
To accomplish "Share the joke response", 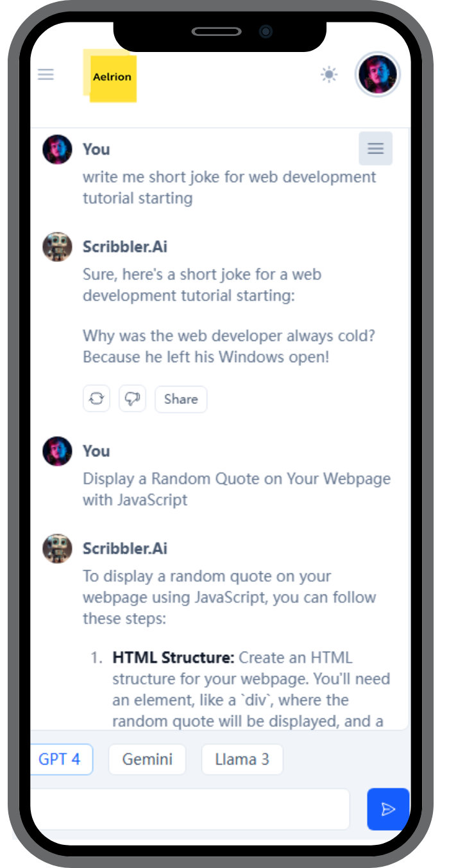I will coord(181,399).
